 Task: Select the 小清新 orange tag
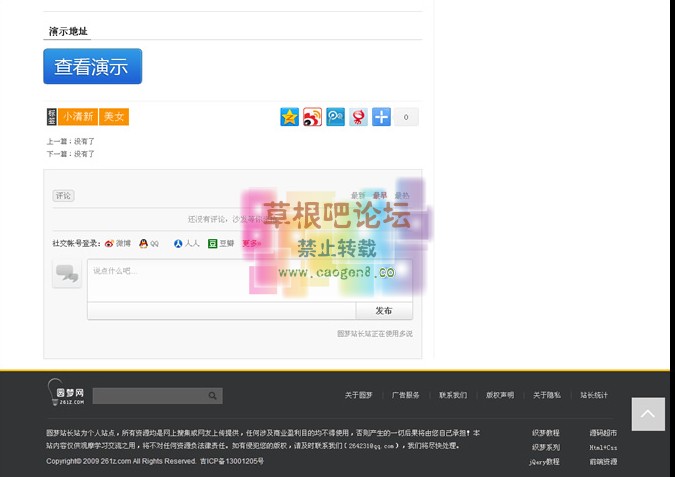[x=78, y=117]
